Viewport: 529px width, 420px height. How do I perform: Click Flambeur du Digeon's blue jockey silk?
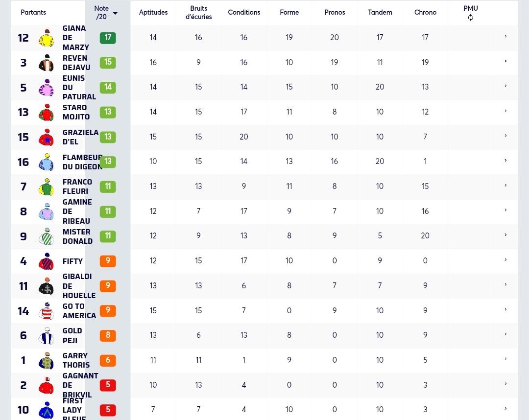pyautogui.click(x=47, y=162)
